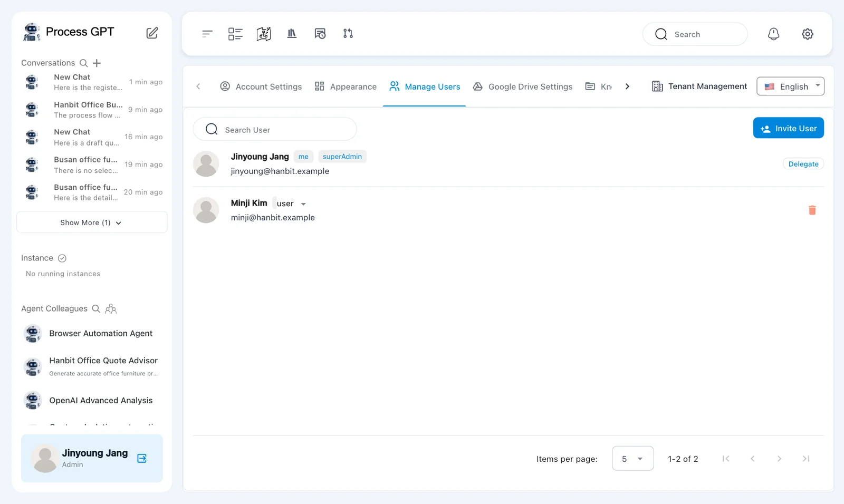
Task: Log out using icon beside Jinyoung Jang
Action: 142,458
